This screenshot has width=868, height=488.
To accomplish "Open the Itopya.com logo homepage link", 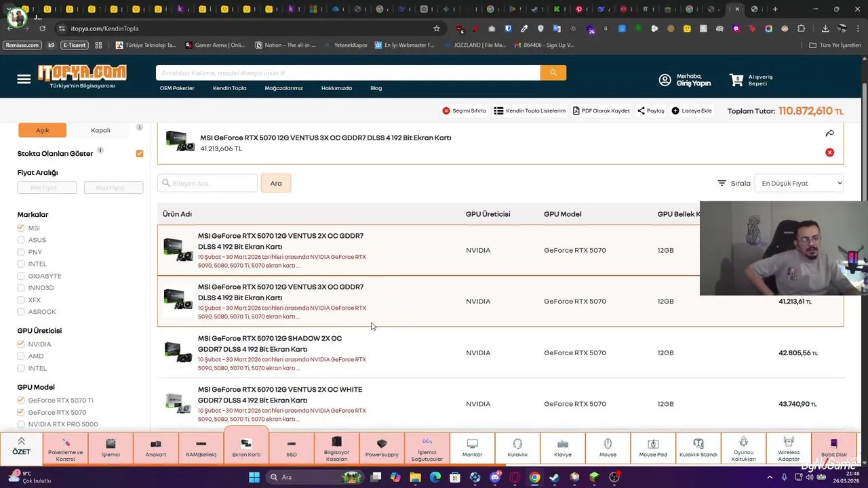I will pos(81,77).
